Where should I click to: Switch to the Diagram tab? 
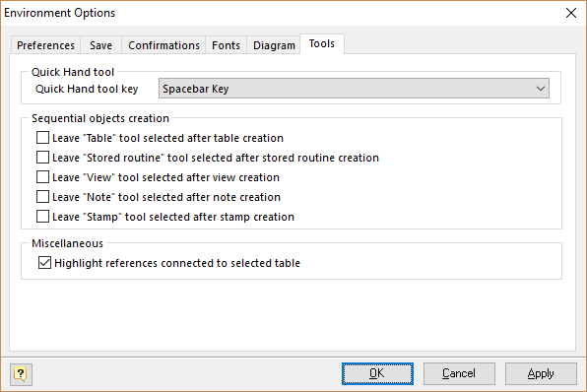point(274,45)
